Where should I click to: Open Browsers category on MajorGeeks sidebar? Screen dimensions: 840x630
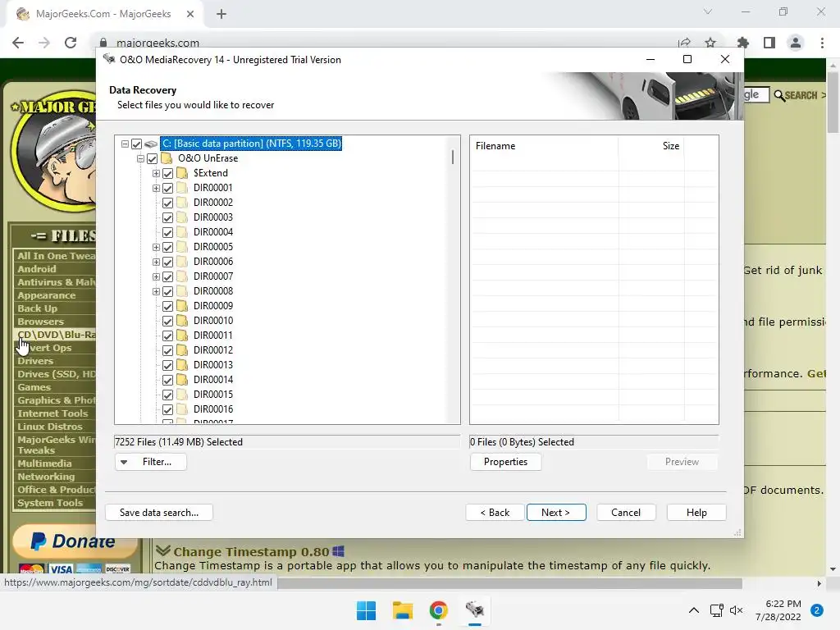[40, 322]
